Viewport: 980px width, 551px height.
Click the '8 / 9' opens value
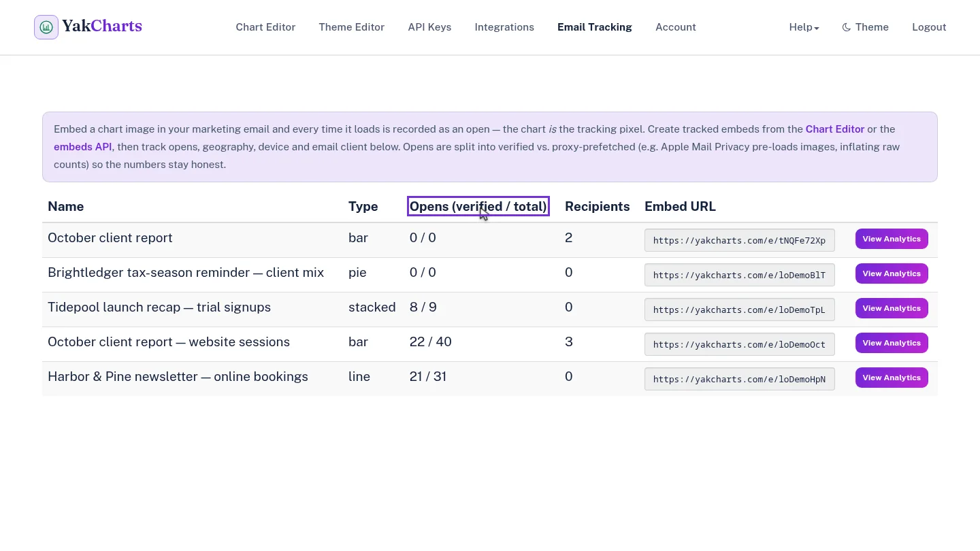(423, 307)
